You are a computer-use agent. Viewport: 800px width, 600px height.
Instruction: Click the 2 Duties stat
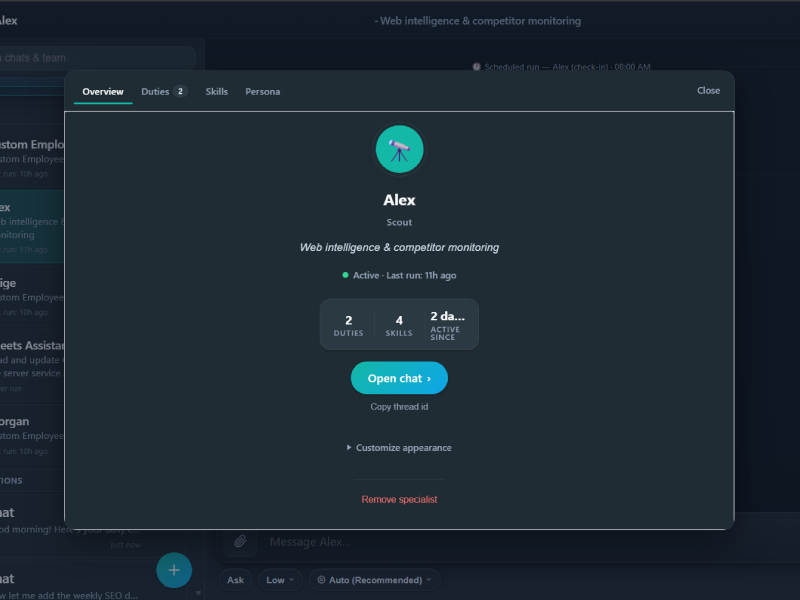[348, 325]
